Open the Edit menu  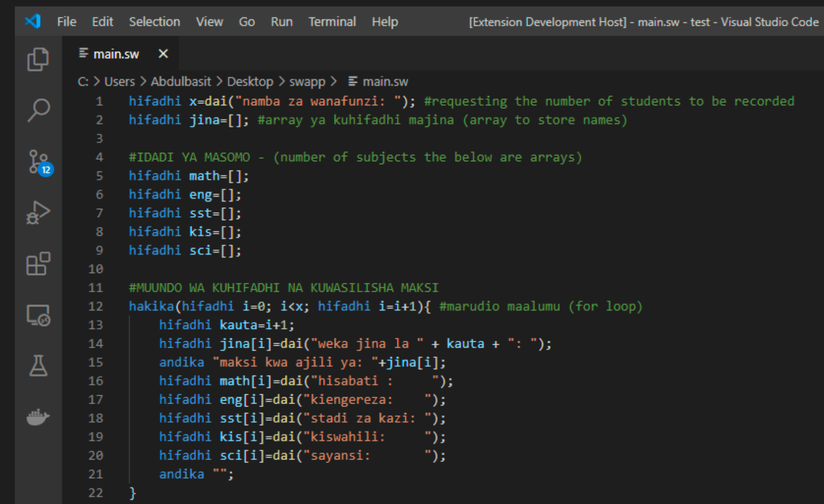[x=102, y=22]
